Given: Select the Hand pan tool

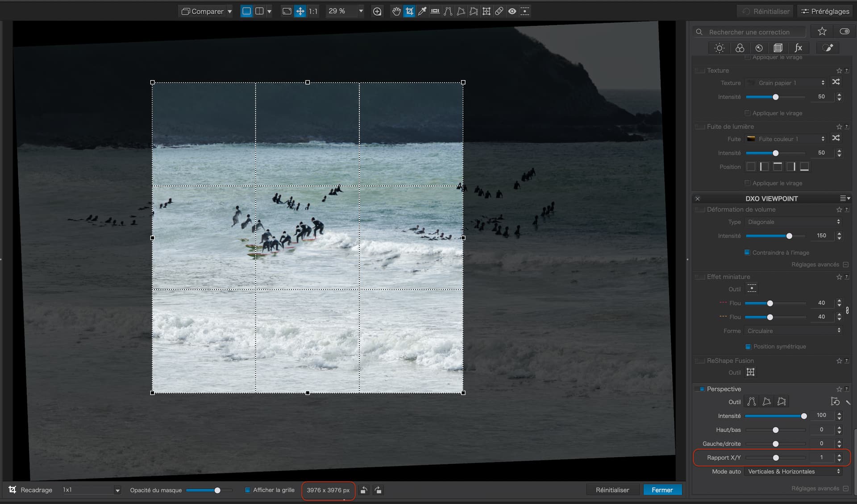Looking at the screenshot, I should (396, 11).
